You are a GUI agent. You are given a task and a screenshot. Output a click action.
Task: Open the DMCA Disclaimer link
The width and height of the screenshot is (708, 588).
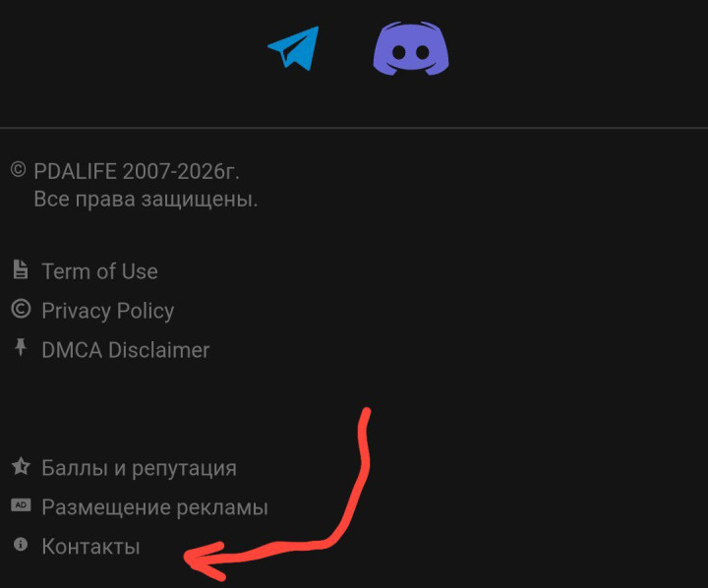pyautogui.click(x=126, y=350)
